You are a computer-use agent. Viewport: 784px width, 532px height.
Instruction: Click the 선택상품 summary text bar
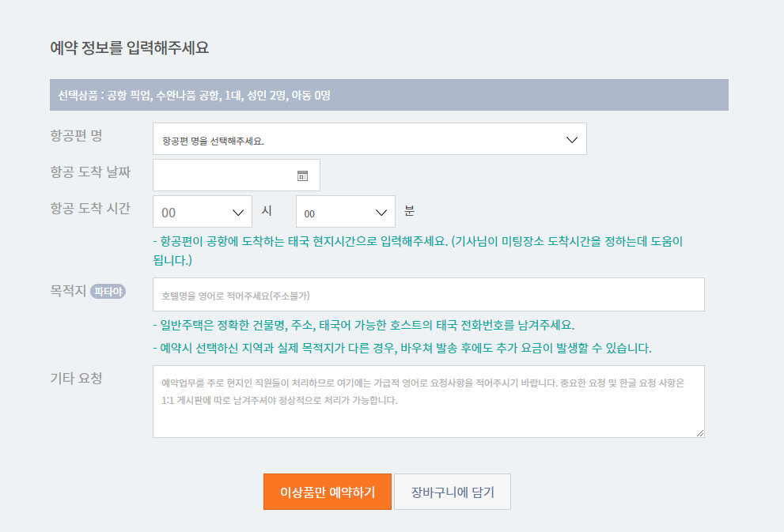pos(389,95)
